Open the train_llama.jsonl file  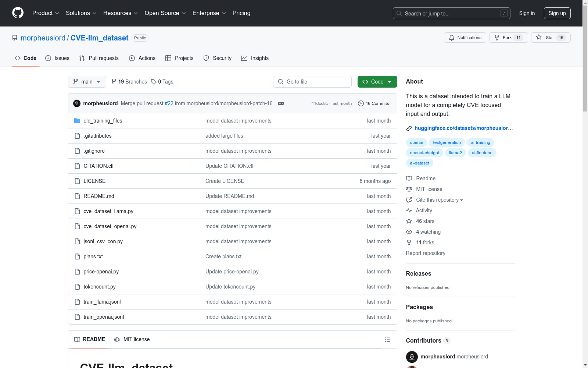pos(102,302)
